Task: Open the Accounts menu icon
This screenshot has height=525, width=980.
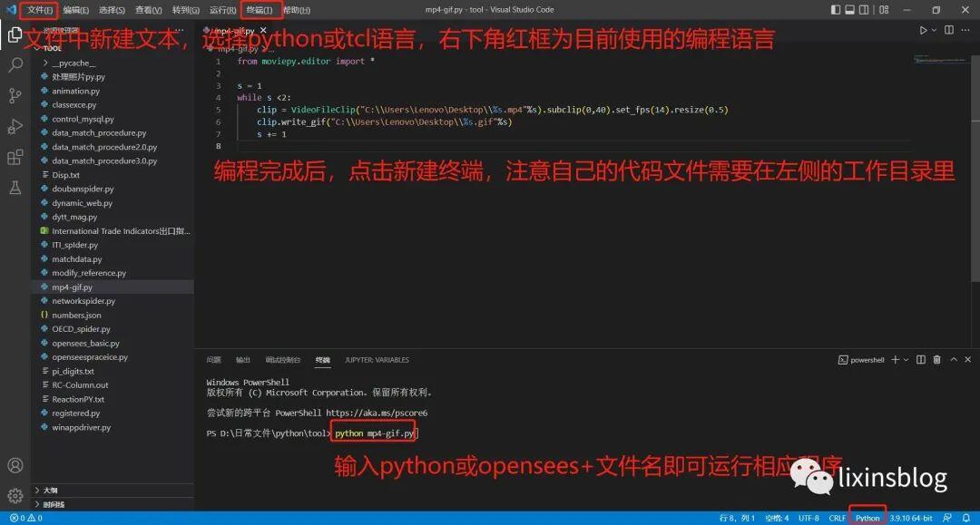Action: [x=15, y=466]
